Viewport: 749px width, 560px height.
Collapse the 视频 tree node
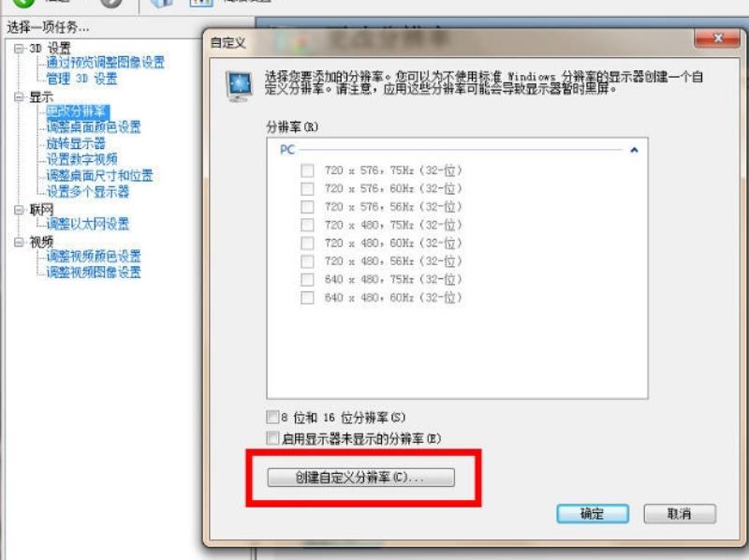click(19, 243)
